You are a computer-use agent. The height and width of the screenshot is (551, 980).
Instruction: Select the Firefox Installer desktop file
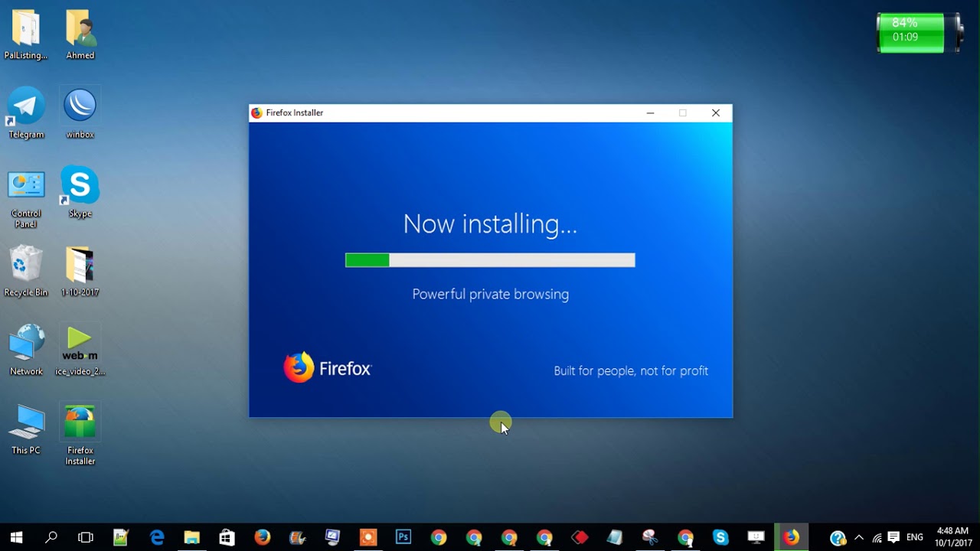click(80, 434)
